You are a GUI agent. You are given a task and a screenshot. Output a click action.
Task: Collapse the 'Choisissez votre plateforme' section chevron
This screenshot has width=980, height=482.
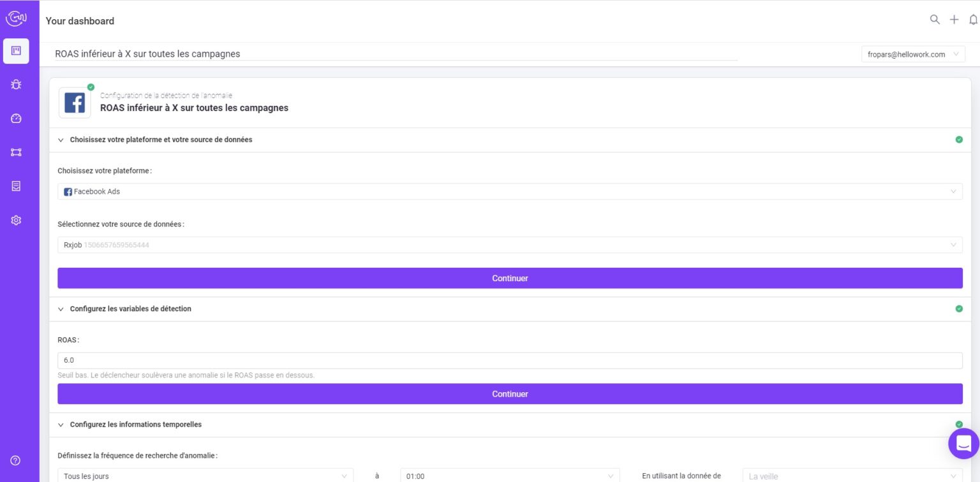click(61, 140)
